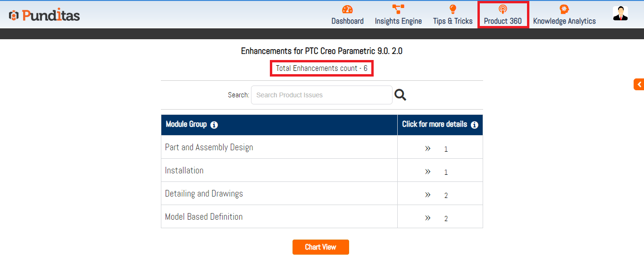
Task: Switch to Chart View
Action: (x=320, y=247)
